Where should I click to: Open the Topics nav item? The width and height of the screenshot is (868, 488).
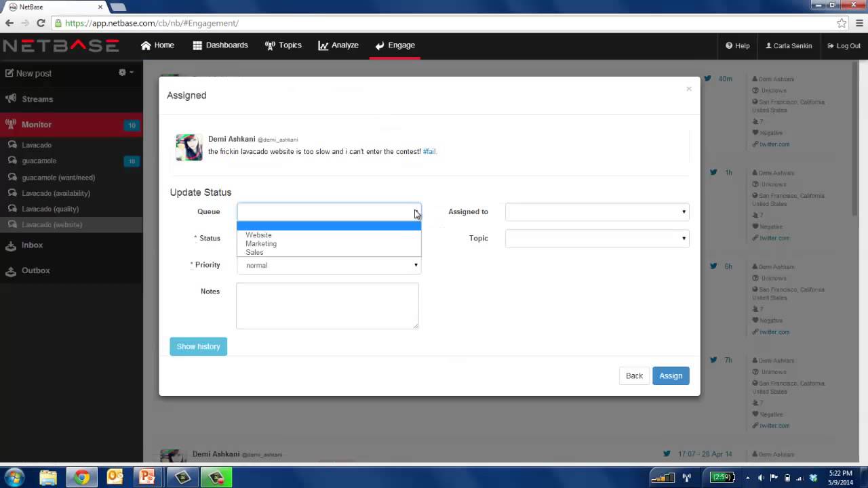point(283,45)
